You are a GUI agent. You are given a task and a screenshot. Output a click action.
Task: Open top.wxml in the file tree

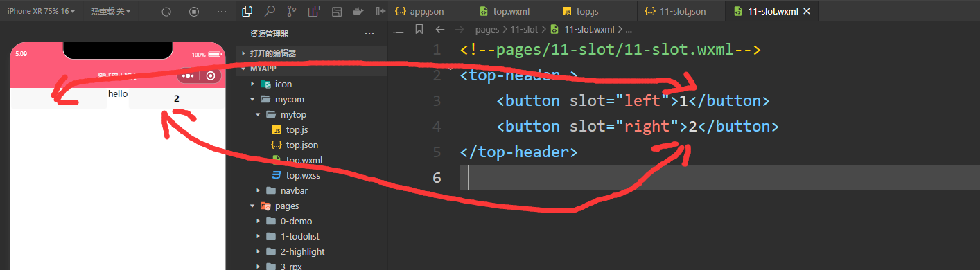click(x=312, y=160)
